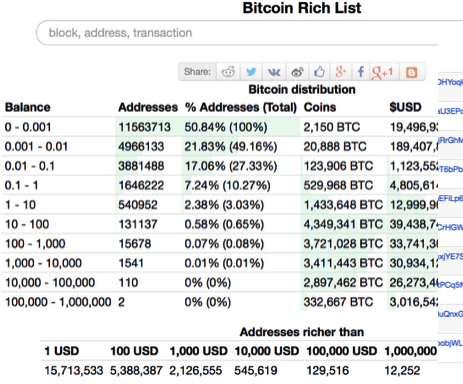Select value 129,516
The image size is (463, 384).
pyautogui.click(x=328, y=370)
